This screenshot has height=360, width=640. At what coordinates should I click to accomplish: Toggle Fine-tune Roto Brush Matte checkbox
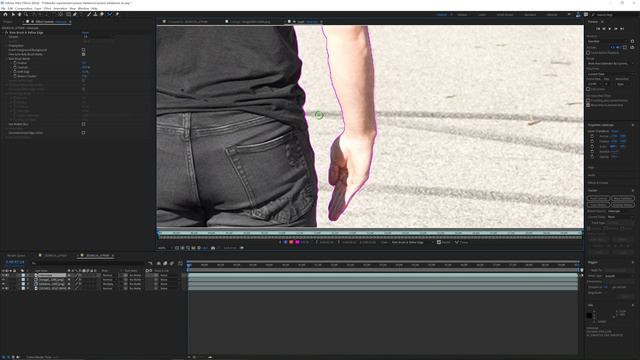pyautogui.click(x=83, y=54)
